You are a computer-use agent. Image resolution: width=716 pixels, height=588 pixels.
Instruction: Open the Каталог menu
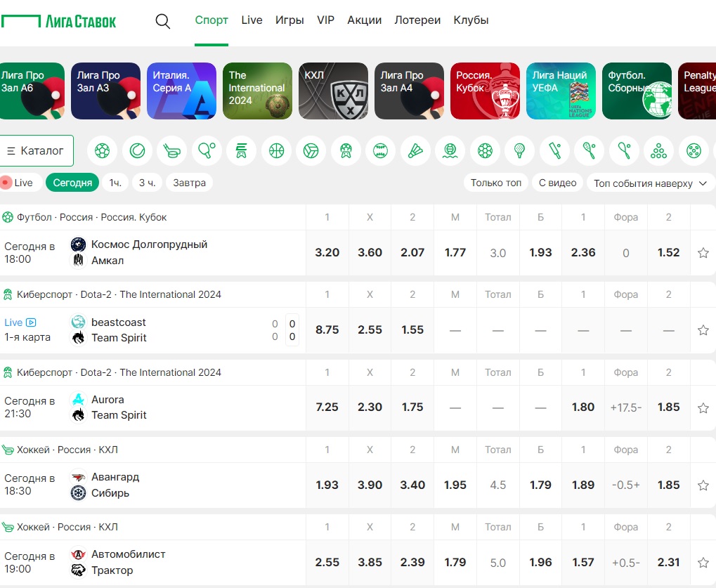tap(36, 150)
